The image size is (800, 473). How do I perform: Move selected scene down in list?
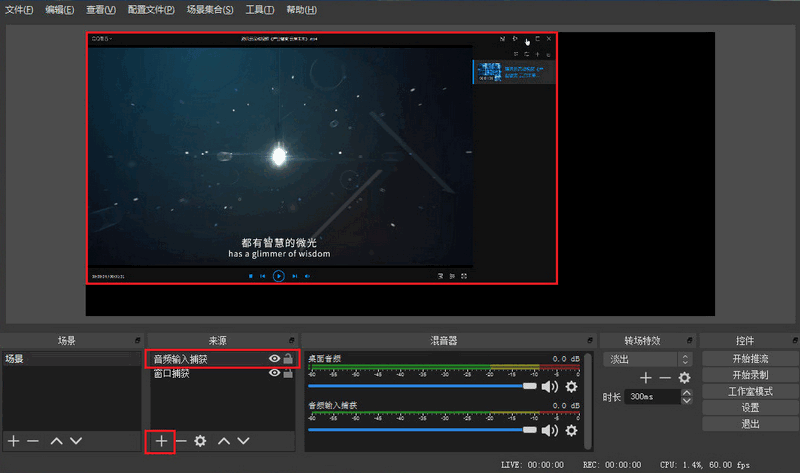76,440
